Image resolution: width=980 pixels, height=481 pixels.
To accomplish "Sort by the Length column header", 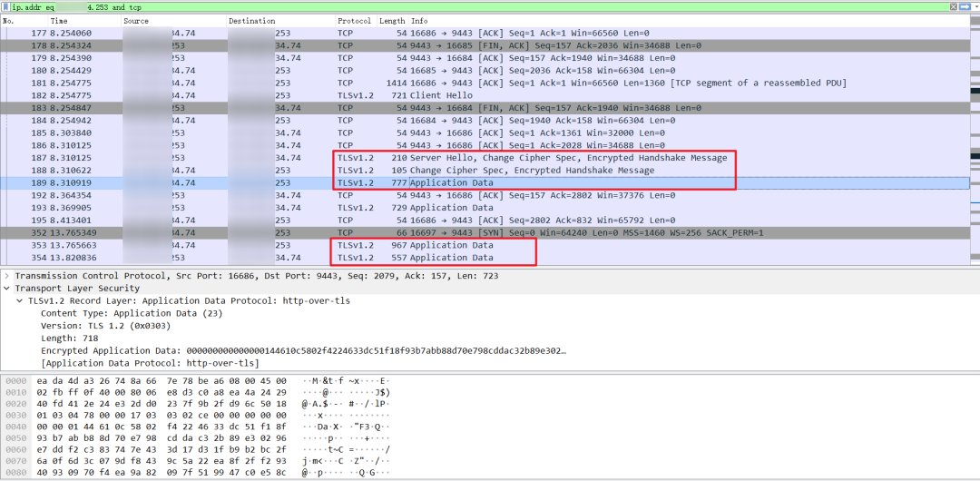I will click(x=392, y=20).
